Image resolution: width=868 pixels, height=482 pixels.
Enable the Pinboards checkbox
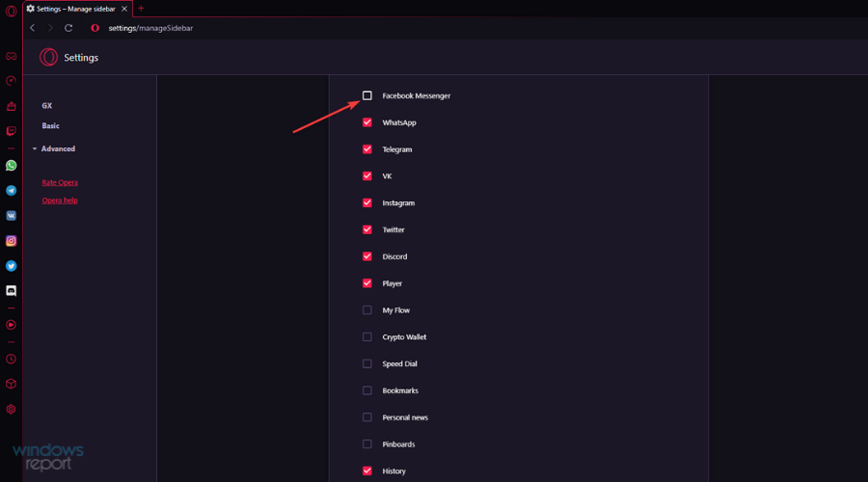(367, 444)
